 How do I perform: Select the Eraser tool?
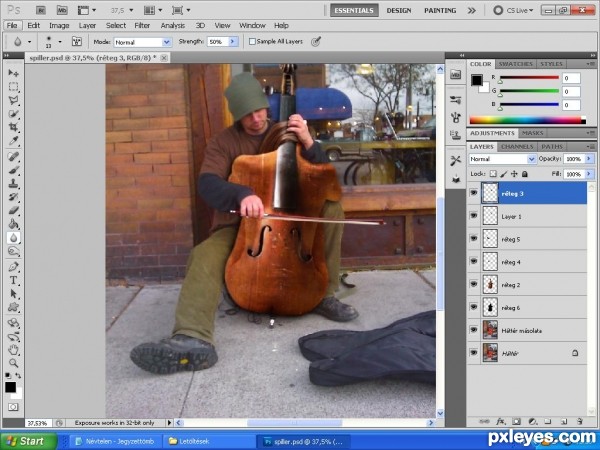pos(13,210)
